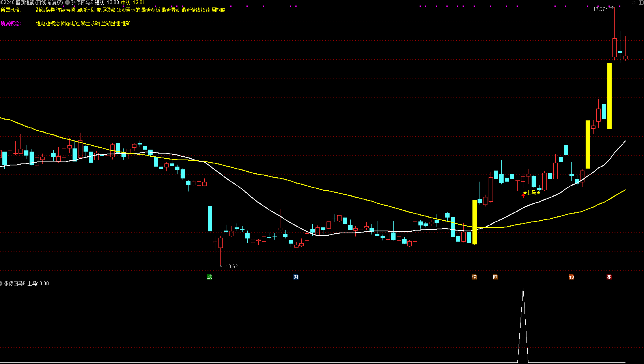Click the 周期股 style tag

(x=218, y=10)
